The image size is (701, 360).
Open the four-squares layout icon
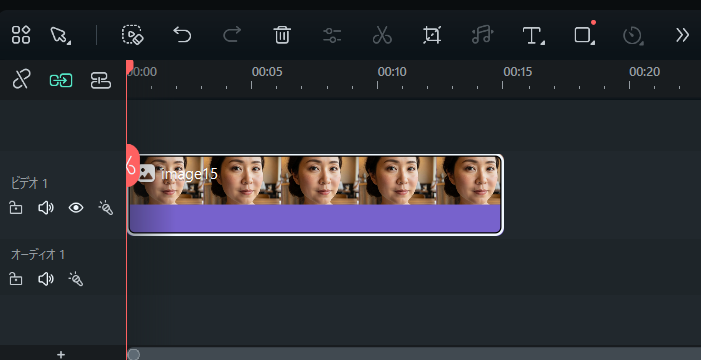pyautogui.click(x=21, y=35)
